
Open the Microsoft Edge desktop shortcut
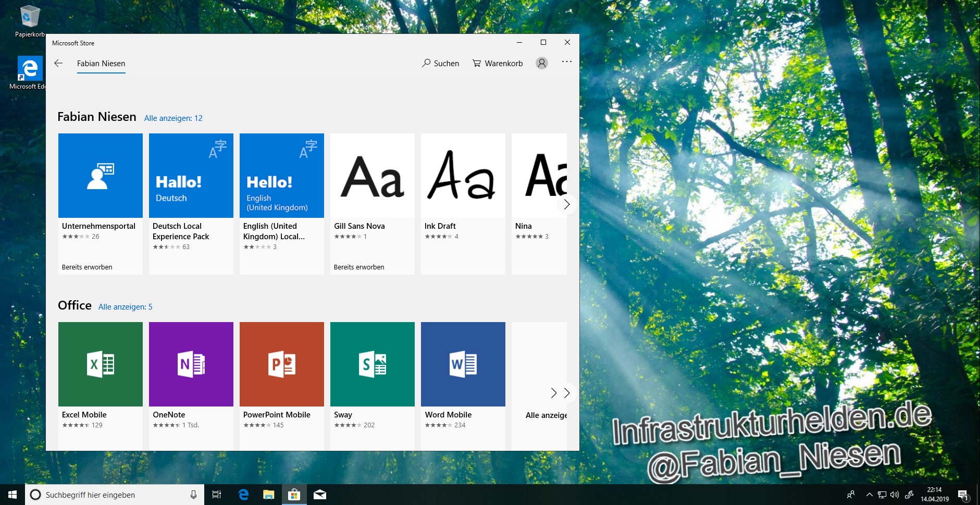click(29, 73)
